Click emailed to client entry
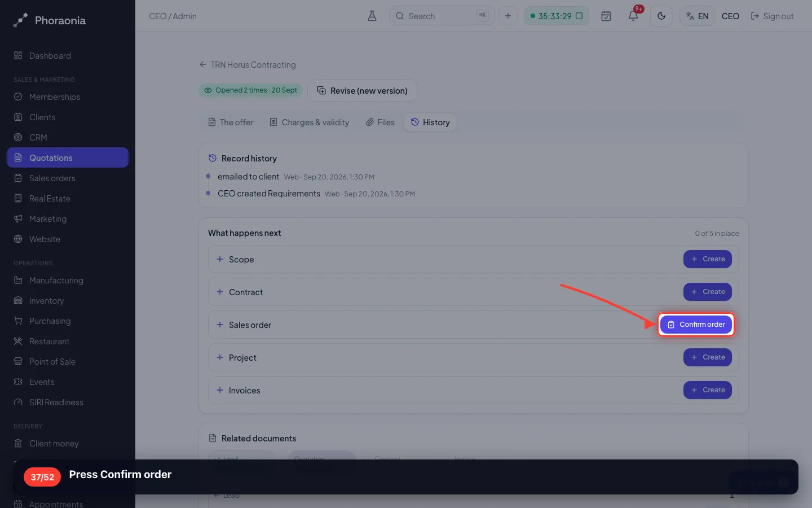This screenshot has width=812, height=508. pyautogui.click(x=249, y=177)
